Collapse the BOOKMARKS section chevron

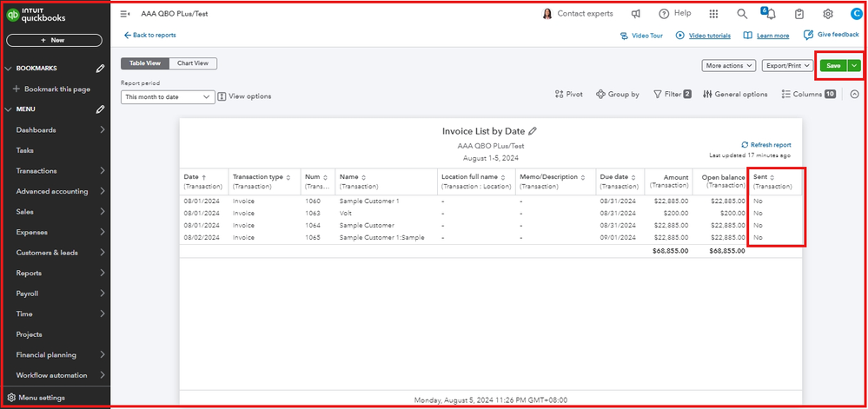click(x=9, y=69)
